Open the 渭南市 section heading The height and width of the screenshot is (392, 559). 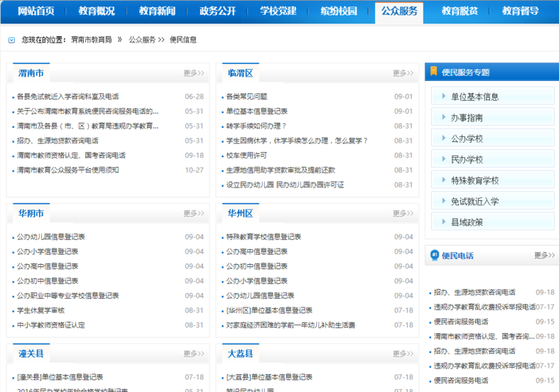[x=31, y=73]
